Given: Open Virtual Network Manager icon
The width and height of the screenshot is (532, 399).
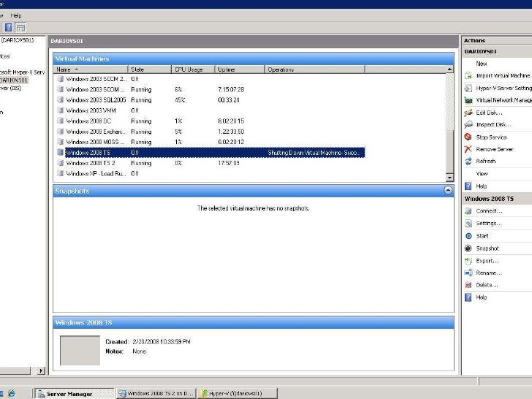Looking at the screenshot, I should pos(468,100).
